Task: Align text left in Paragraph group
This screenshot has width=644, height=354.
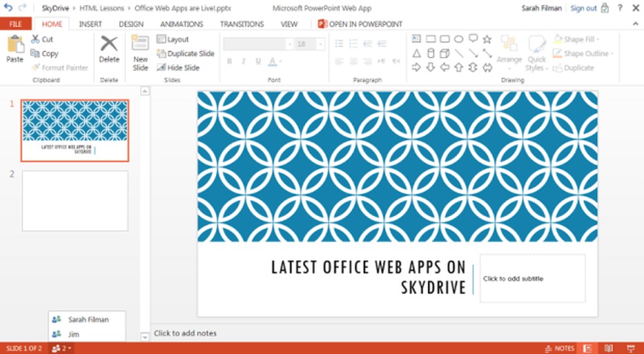Action: (339, 62)
